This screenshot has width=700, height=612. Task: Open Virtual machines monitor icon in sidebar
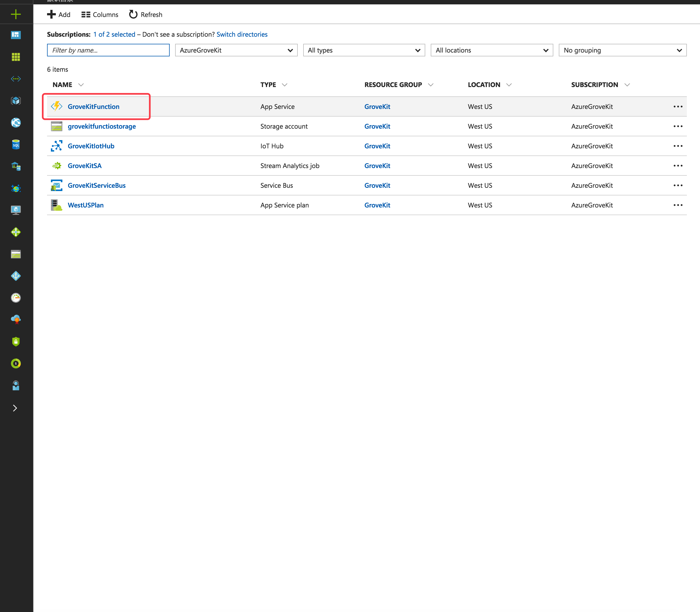click(x=16, y=210)
